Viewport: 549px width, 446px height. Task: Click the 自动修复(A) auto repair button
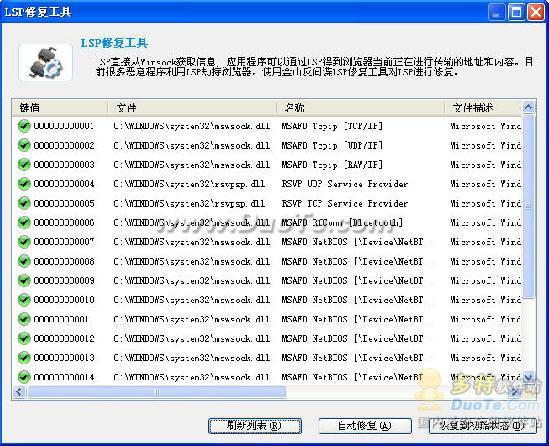pos(365,426)
